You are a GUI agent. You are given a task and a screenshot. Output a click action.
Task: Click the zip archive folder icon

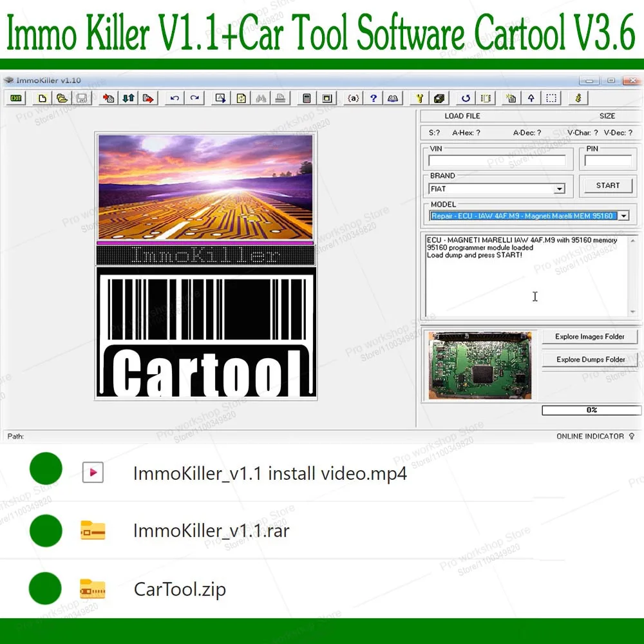pos(93,589)
